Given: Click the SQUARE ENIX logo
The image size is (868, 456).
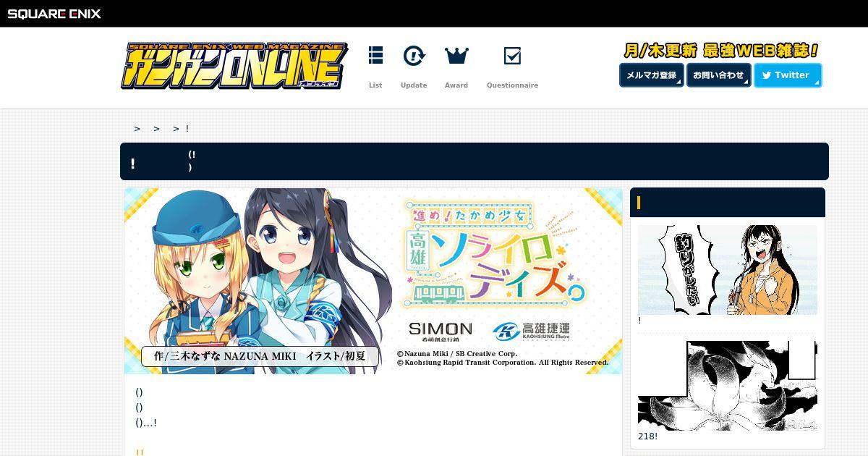Looking at the screenshot, I should tap(54, 13).
